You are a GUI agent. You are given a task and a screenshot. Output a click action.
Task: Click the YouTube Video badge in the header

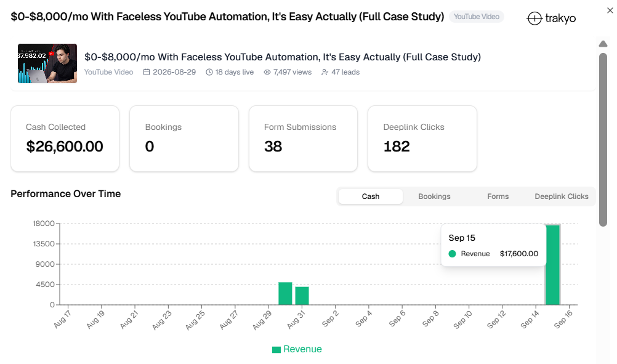[x=477, y=17]
